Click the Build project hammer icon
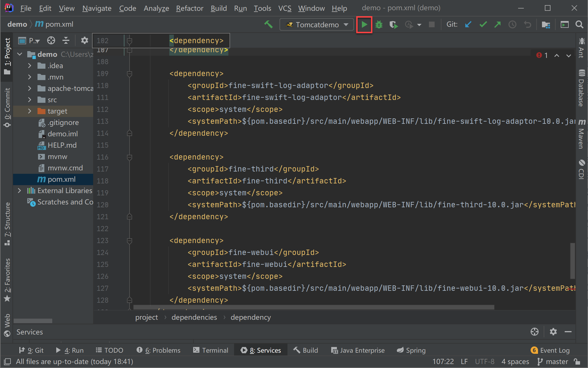Image resolution: width=588 pixels, height=368 pixels. point(268,25)
